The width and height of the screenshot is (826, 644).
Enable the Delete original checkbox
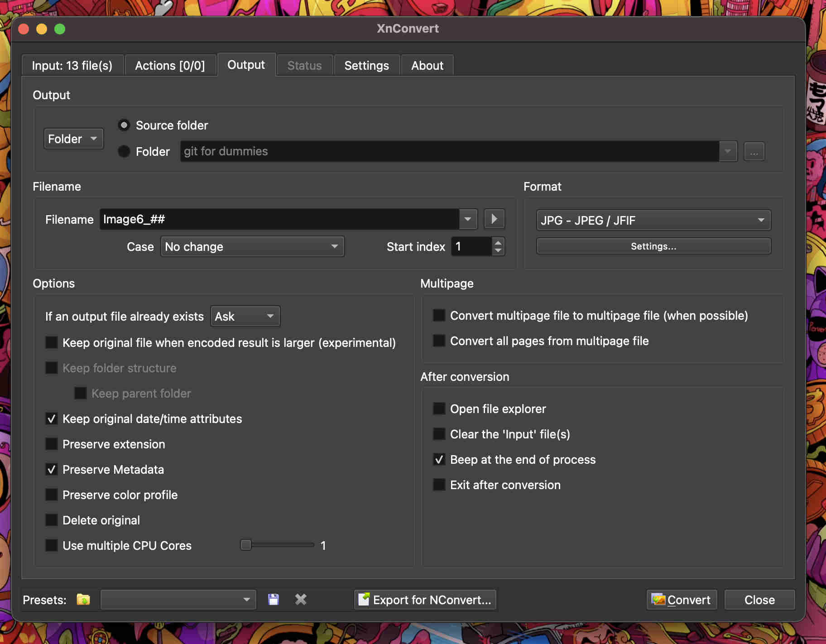tap(52, 520)
